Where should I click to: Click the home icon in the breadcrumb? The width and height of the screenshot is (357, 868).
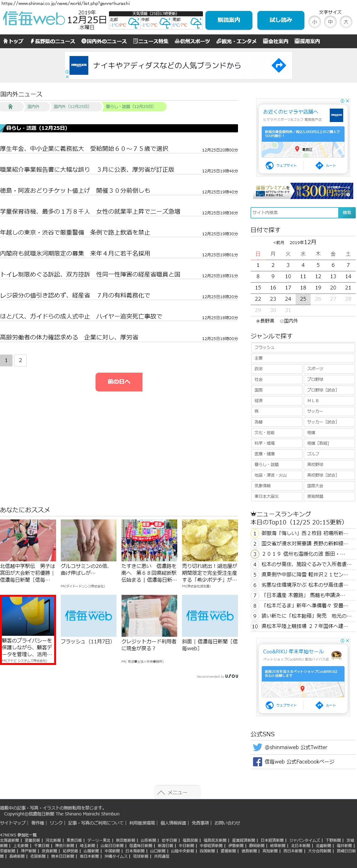[x=10, y=106]
